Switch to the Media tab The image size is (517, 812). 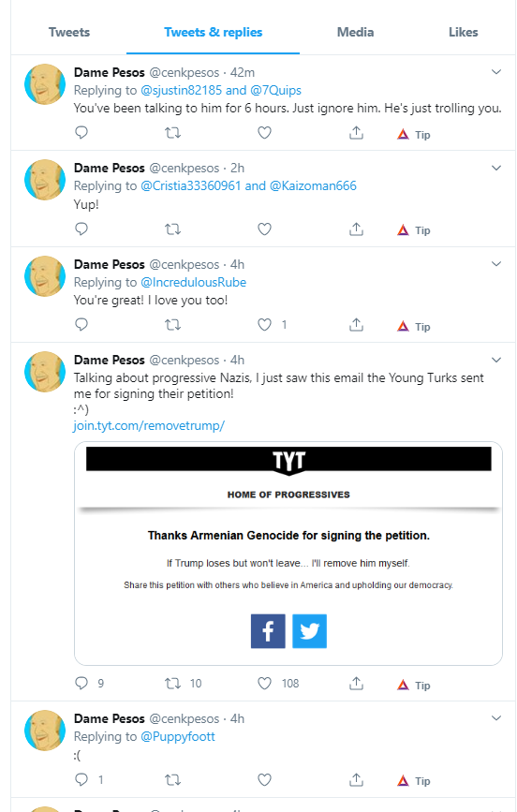pyautogui.click(x=355, y=32)
